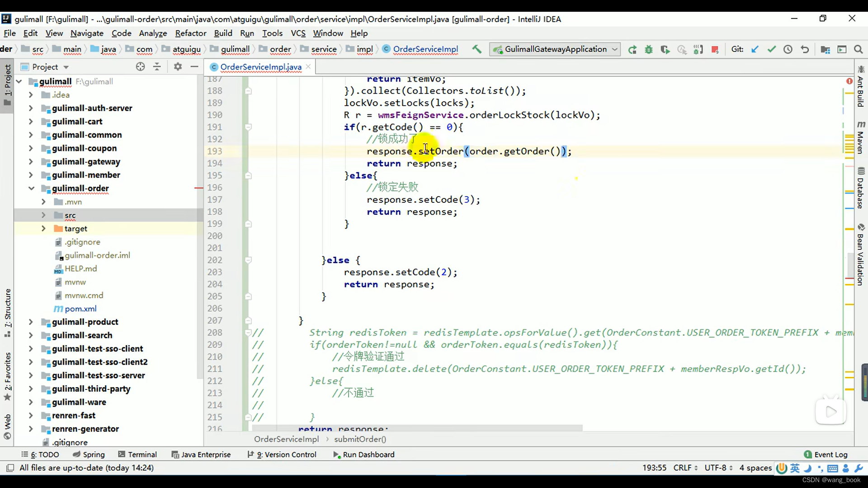Expand the gulimall-ware module
This screenshot has height=488, width=868.
click(31, 402)
